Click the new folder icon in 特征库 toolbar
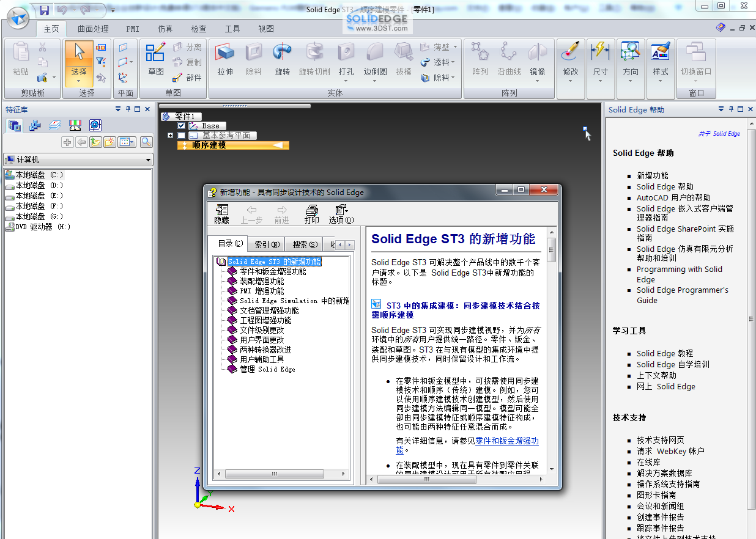Image resolution: width=756 pixels, height=539 pixels. click(x=109, y=142)
